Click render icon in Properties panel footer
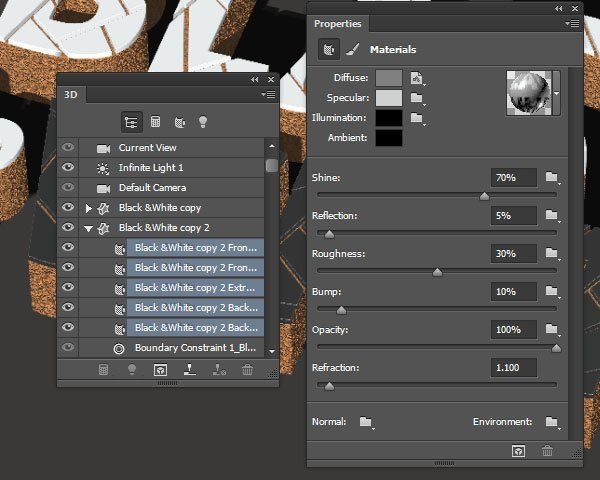 (518, 451)
